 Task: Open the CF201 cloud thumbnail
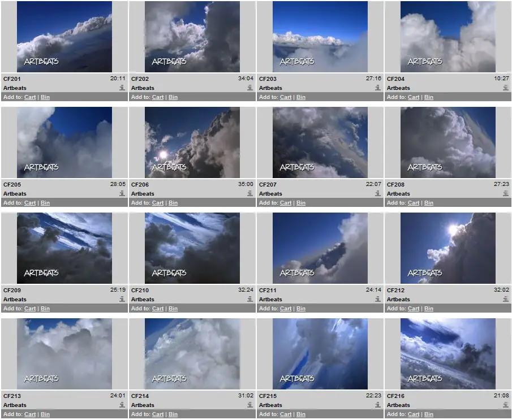tap(64, 37)
